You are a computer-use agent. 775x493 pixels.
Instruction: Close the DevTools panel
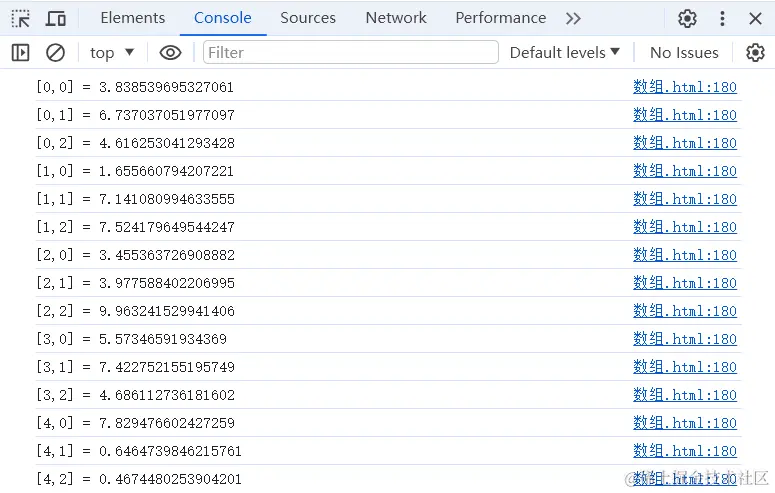click(755, 18)
